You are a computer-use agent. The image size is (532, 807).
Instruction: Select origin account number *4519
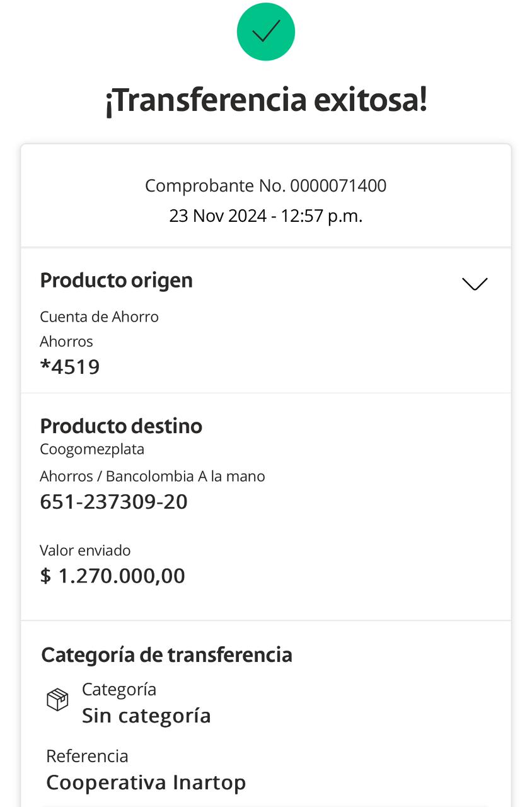(70, 367)
